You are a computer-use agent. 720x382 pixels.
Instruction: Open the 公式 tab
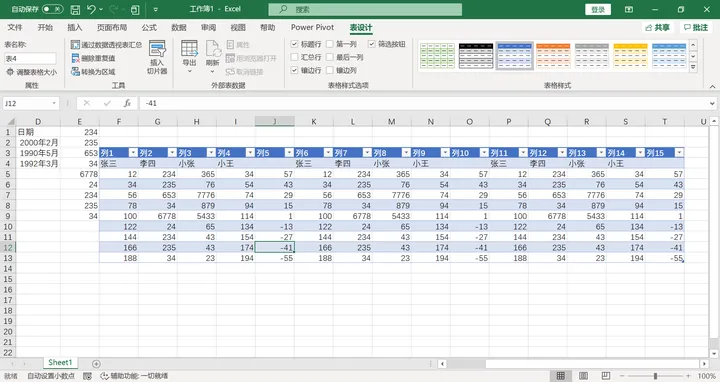149,28
